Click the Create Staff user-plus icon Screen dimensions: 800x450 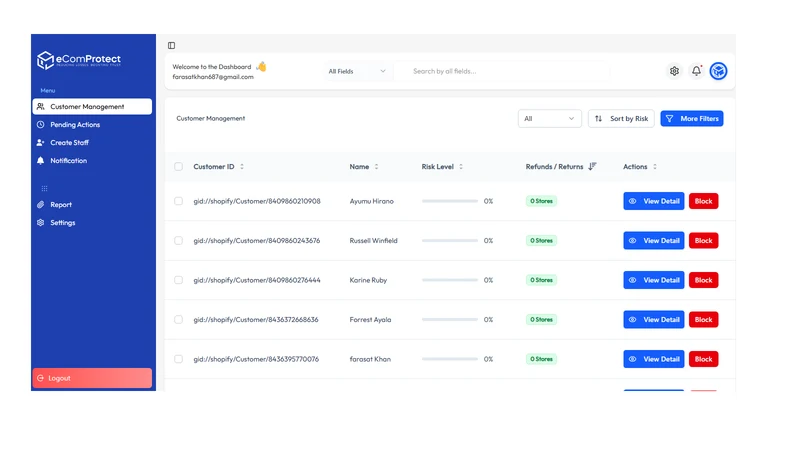40,142
